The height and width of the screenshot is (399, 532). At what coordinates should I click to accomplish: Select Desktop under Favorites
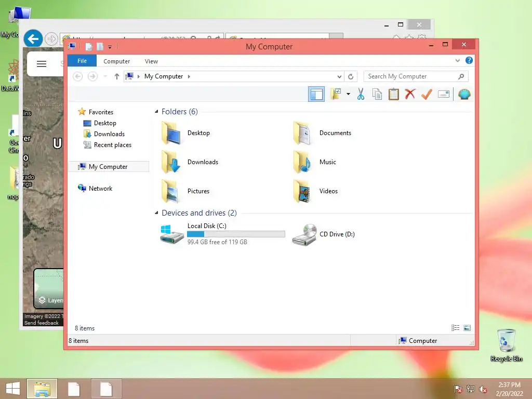[x=105, y=123]
